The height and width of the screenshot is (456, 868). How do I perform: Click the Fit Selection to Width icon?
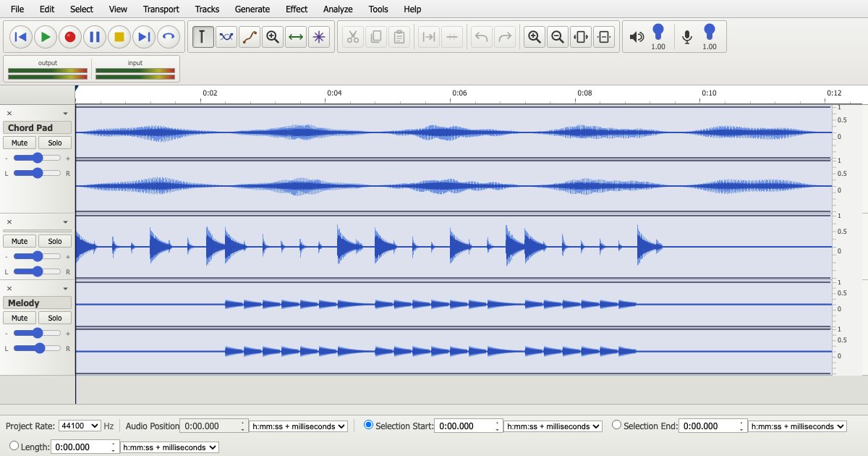point(581,37)
